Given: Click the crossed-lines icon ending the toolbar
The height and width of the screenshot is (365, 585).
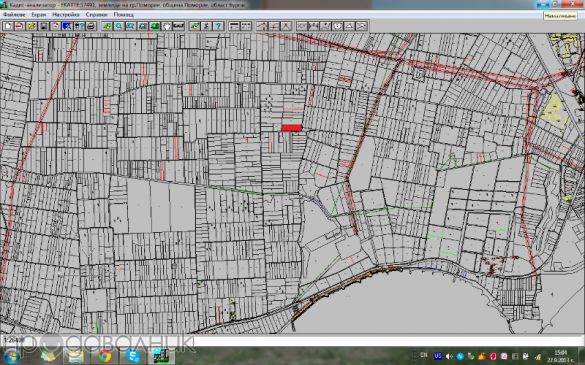Looking at the screenshot, I should [361, 26].
